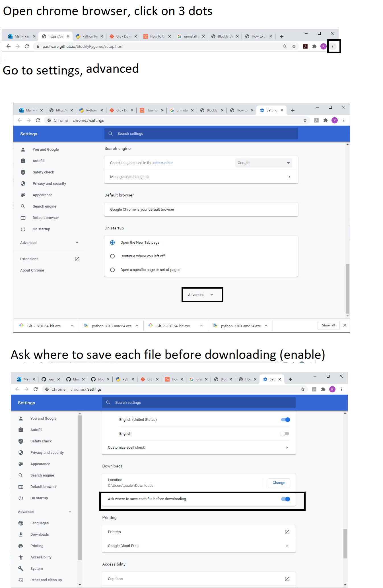Click the scrollbar of the Downloads settings page
Image resolution: width=383 pixels, height=588 pixels.
coord(345,543)
